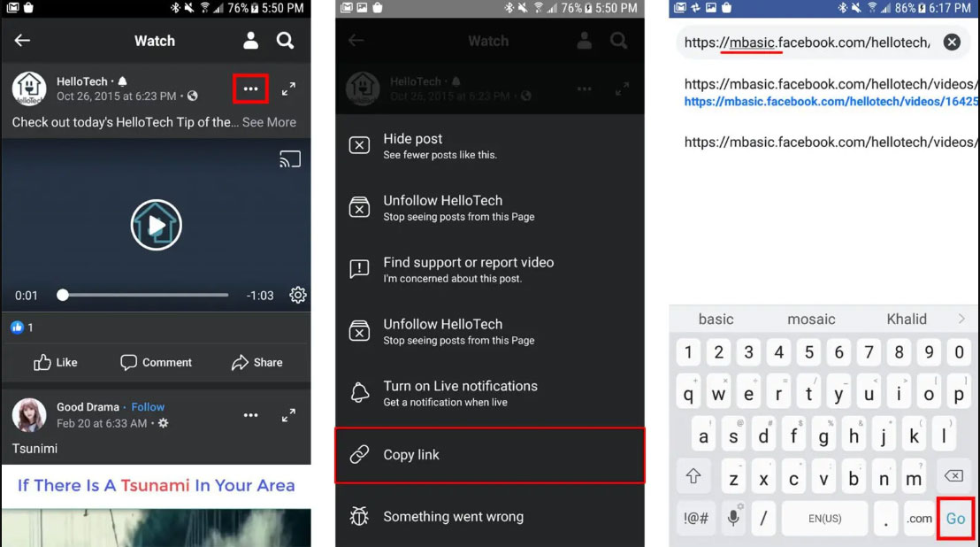980x547 pixels.
Task: Tap the number 5 key
Action: point(808,352)
